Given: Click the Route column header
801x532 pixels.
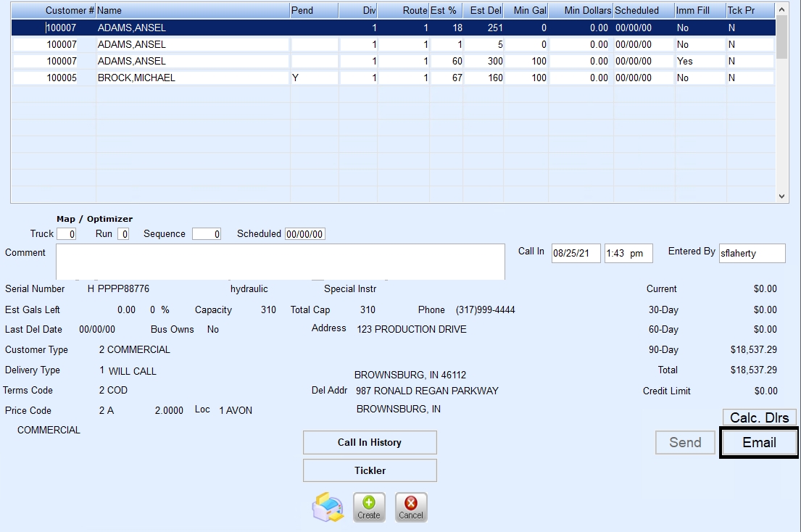Looking at the screenshot, I should (404, 10).
